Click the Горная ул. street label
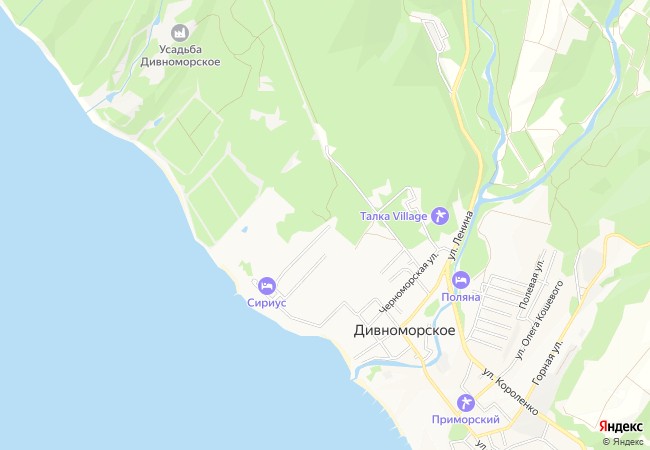This screenshot has width=650, height=450. (548, 363)
